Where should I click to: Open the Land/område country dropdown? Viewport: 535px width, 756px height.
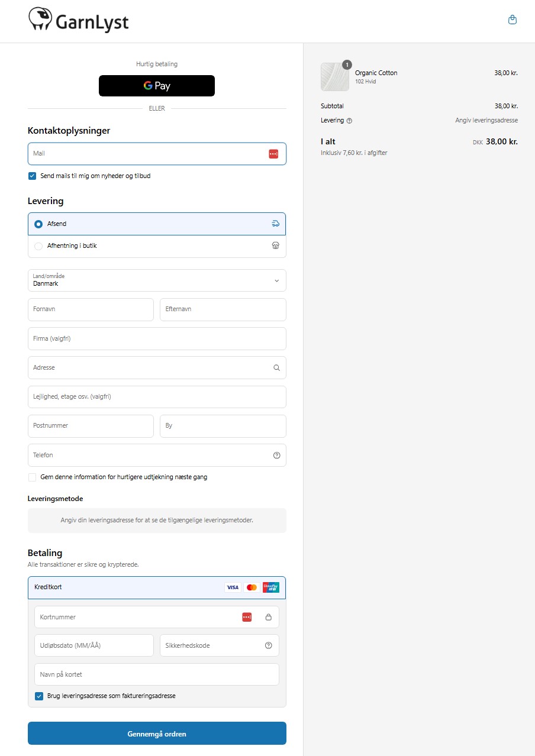[157, 280]
